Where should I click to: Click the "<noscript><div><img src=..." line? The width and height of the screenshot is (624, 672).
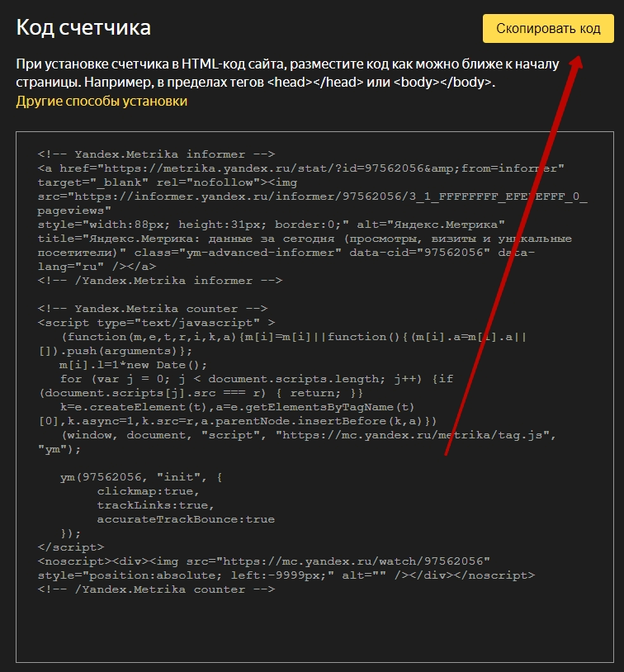(x=264, y=561)
